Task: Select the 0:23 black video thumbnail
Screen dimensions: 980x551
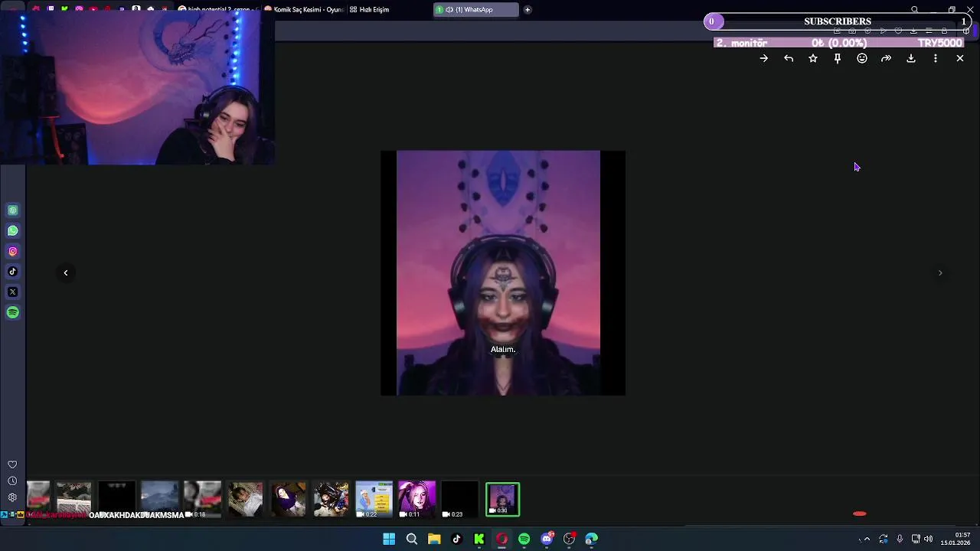Action: coord(460,499)
